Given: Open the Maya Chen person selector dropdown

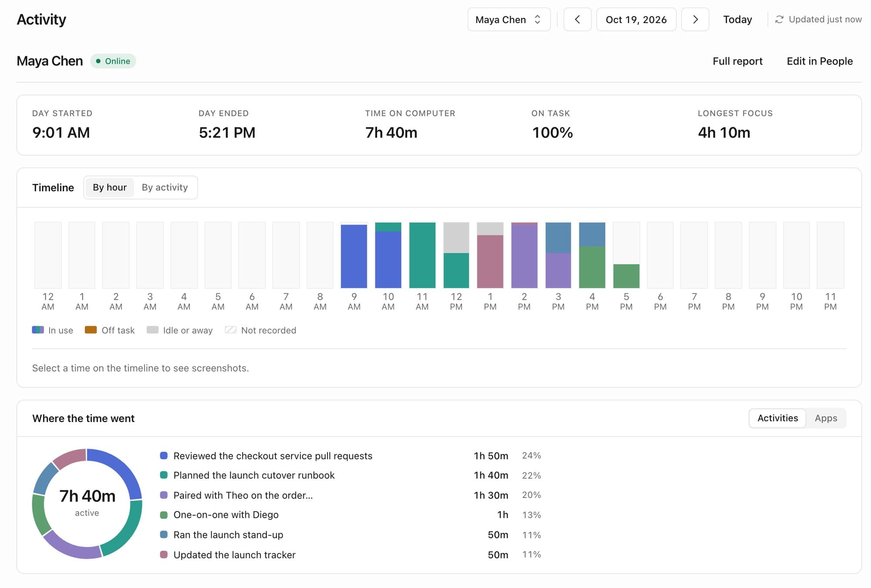Looking at the screenshot, I should point(509,20).
